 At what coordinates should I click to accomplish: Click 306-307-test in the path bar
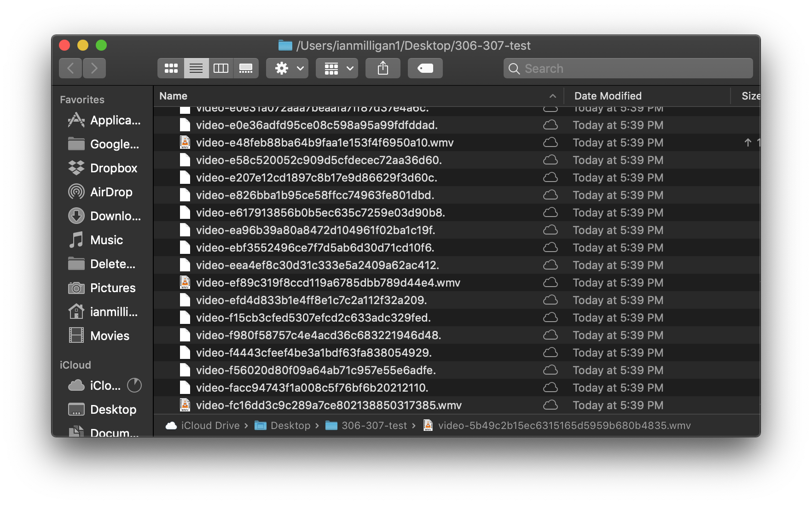pyautogui.click(x=366, y=425)
